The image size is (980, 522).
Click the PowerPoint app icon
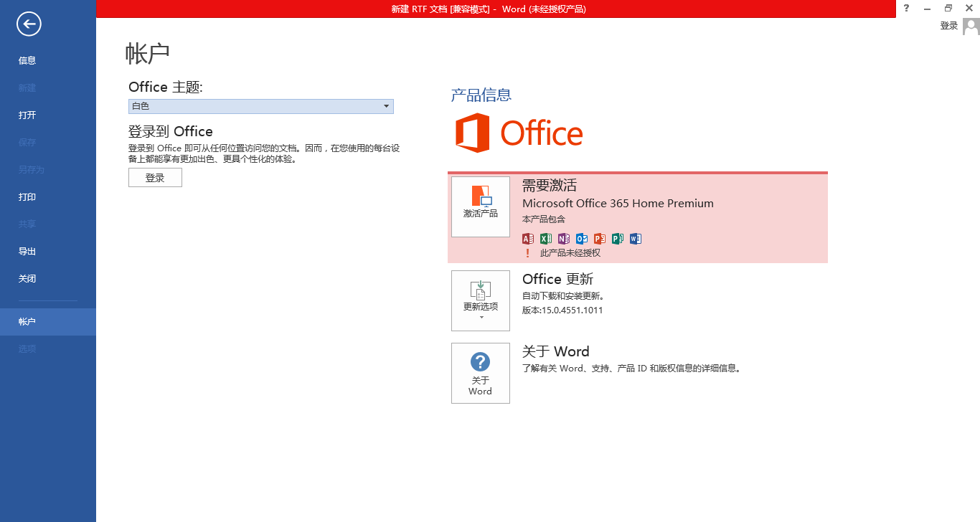click(600, 239)
